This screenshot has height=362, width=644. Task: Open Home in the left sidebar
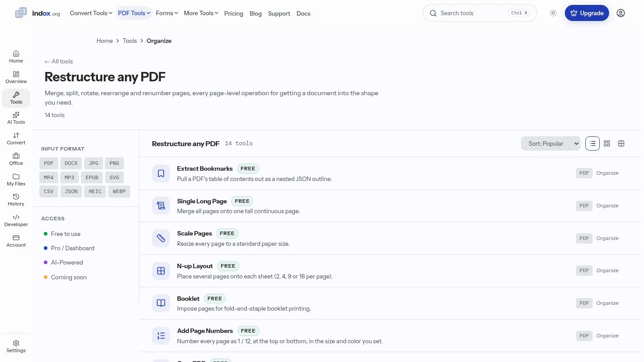point(16,57)
